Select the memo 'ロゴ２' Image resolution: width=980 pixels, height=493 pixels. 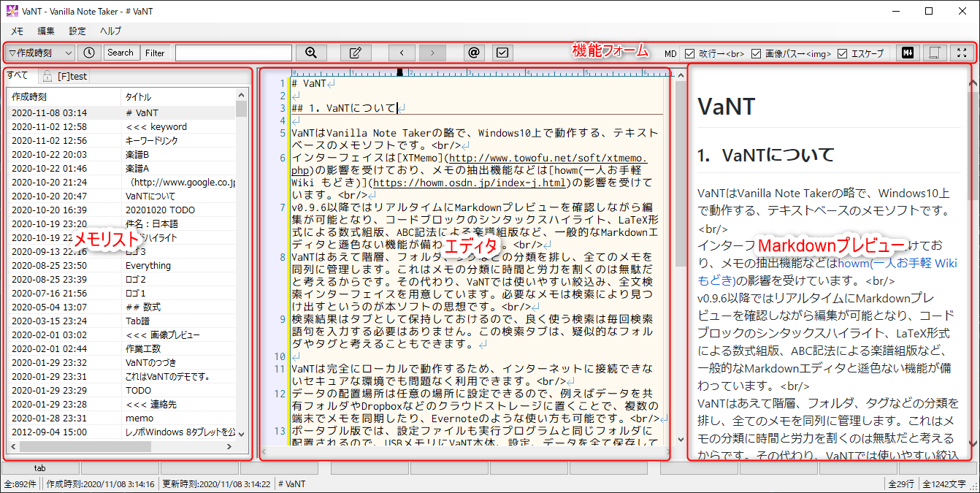pos(121,279)
